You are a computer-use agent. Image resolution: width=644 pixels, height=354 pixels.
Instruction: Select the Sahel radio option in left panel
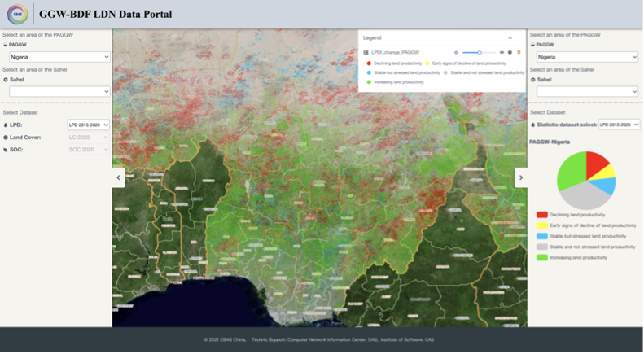[6, 80]
